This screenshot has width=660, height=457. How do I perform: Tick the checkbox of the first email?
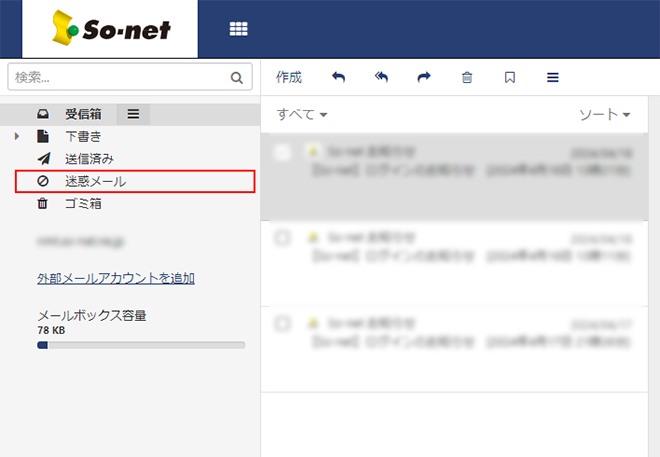point(283,153)
